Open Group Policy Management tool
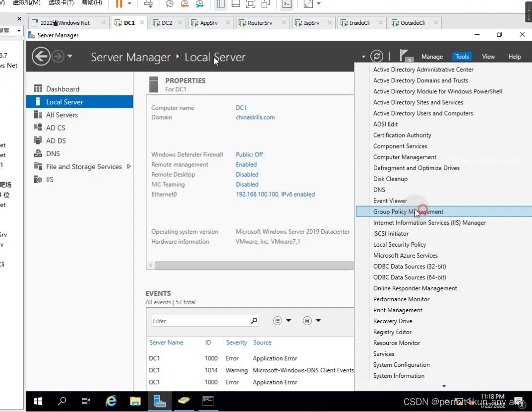Viewport: 532px width, 412px height. coord(444,211)
